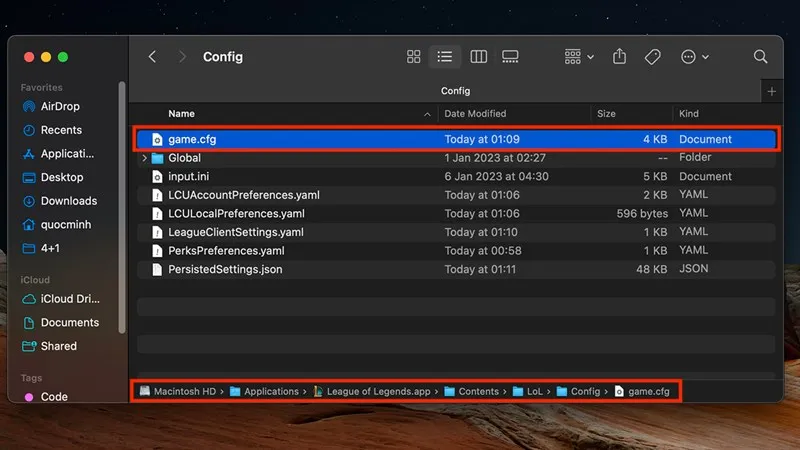
Task: Sort by Date Modified column header
Action: coord(475,114)
